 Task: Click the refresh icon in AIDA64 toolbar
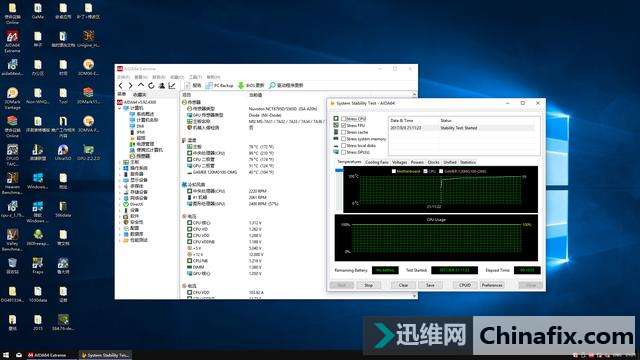tap(151, 85)
